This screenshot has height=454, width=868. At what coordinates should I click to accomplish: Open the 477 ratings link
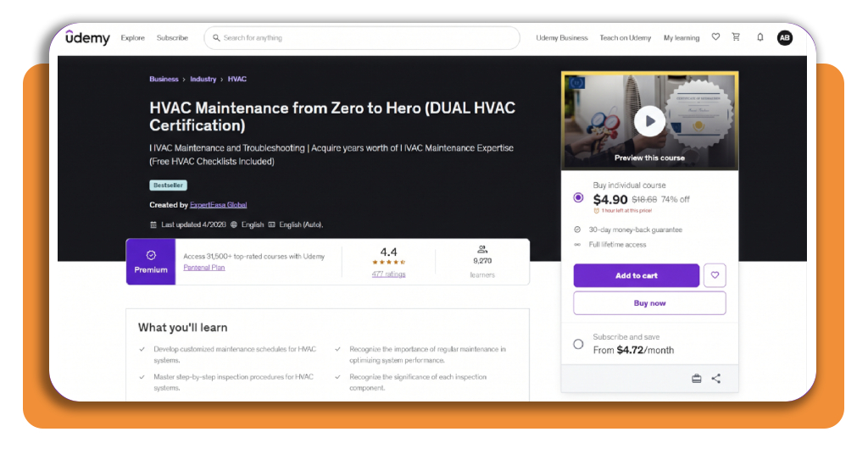click(x=388, y=274)
